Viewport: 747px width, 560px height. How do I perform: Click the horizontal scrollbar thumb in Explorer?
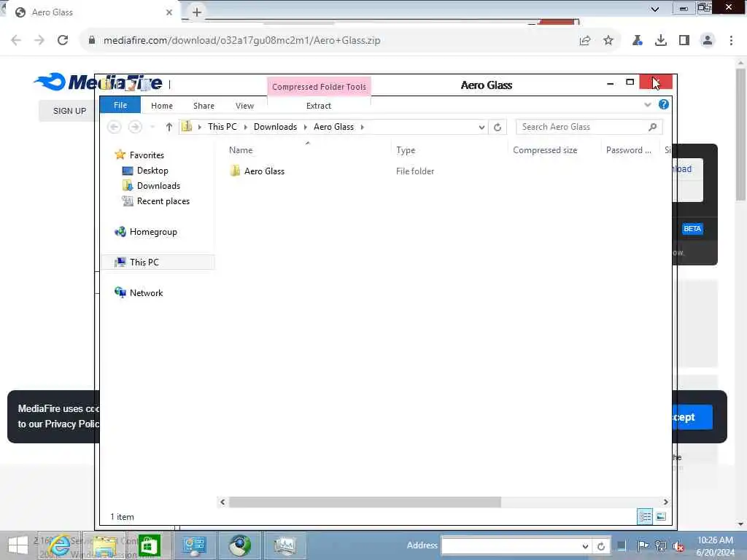365,502
